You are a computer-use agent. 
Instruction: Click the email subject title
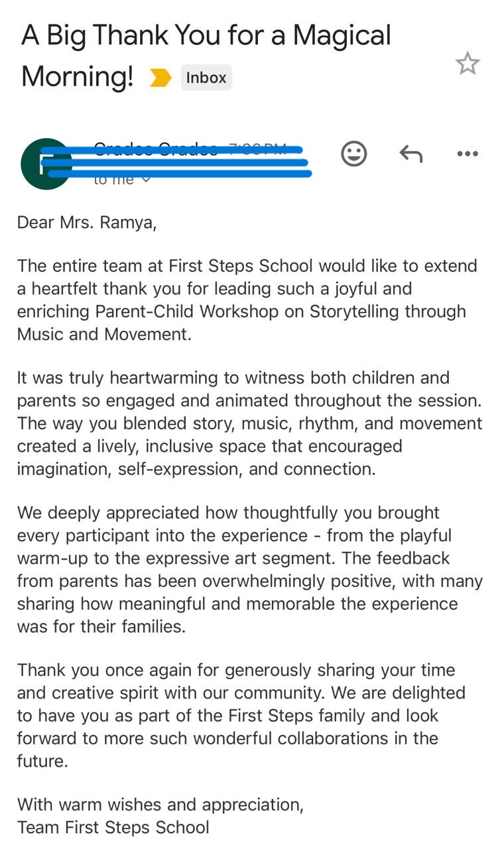point(206,36)
